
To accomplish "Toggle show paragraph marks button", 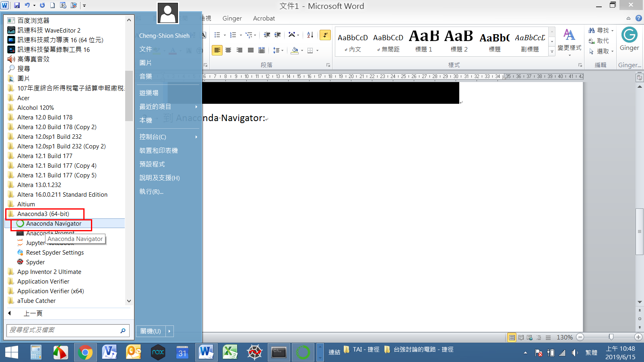I will click(325, 35).
